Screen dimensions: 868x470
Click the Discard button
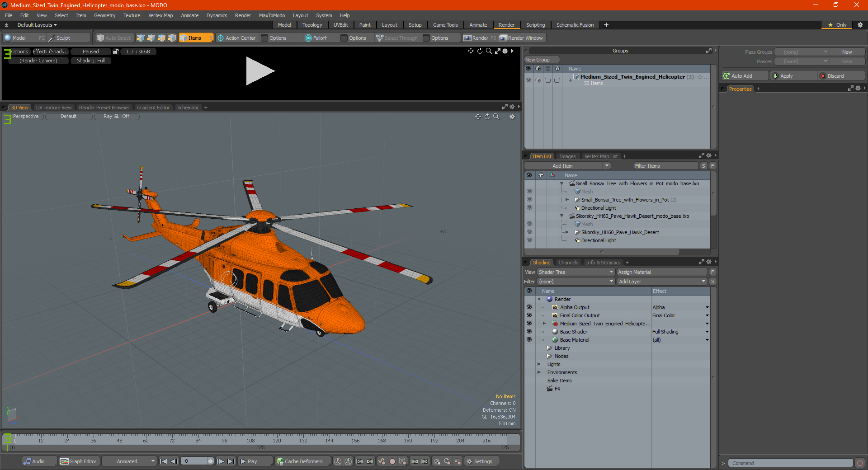pos(841,76)
